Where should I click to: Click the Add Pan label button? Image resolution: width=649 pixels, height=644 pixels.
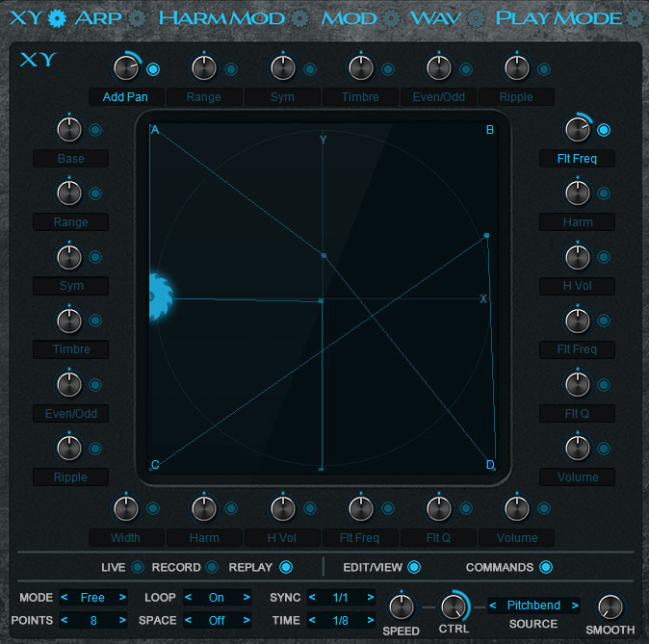pyautogui.click(x=125, y=97)
